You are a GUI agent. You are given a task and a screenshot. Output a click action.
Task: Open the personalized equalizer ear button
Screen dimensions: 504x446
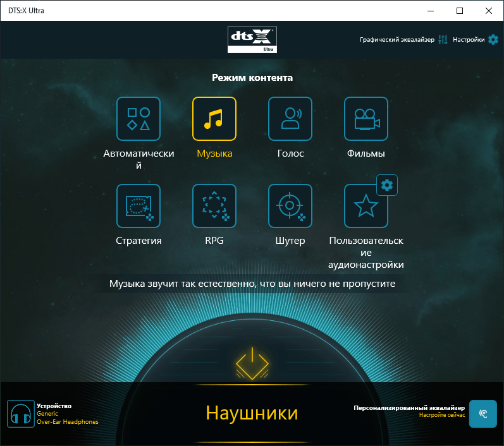tap(482, 414)
